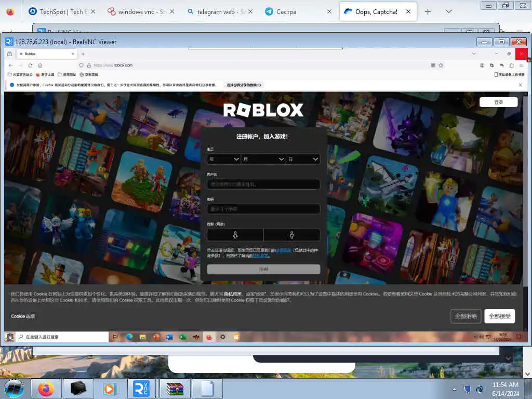Click into the Roblox username field
The width and height of the screenshot is (532, 399).
point(263,184)
